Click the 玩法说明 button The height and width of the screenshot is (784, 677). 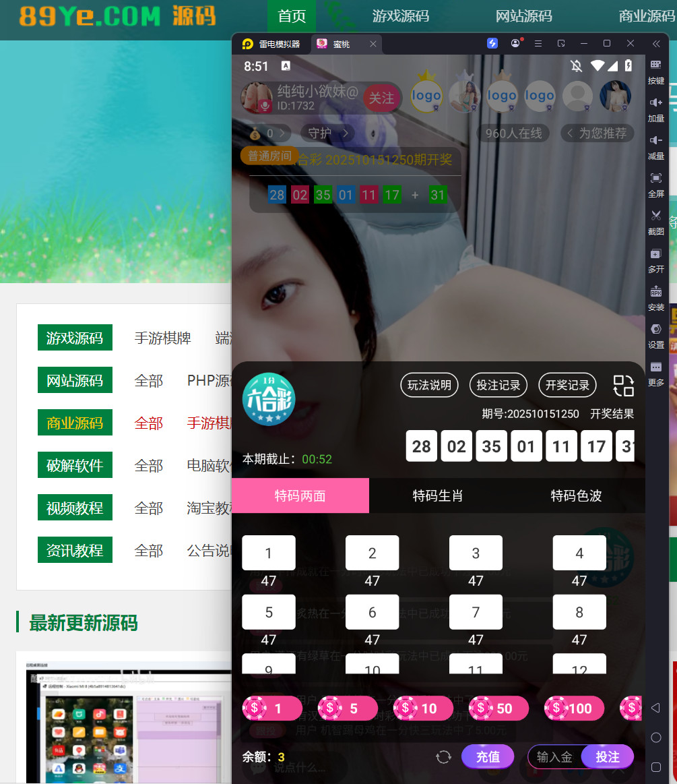tap(430, 385)
